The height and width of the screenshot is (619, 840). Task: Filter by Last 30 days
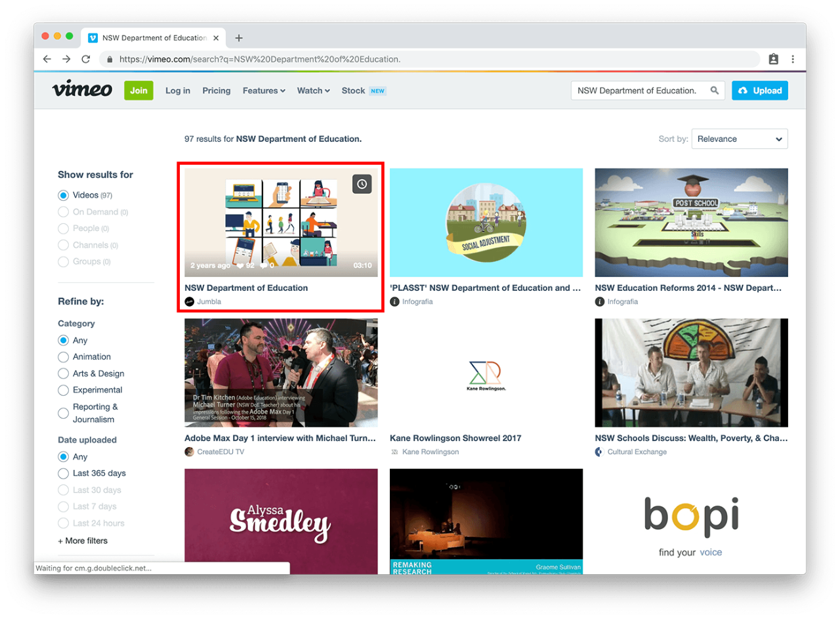(x=63, y=490)
